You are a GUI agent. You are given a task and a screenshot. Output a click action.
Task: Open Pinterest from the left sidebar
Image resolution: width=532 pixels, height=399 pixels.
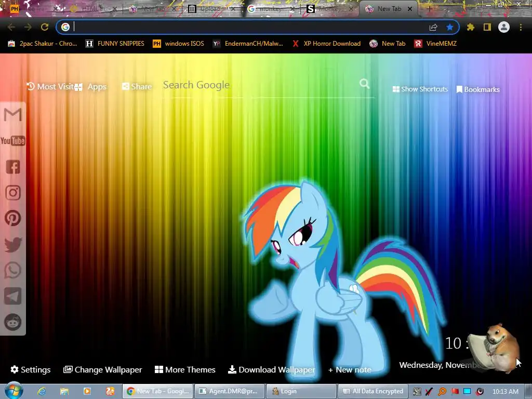click(x=13, y=218)
